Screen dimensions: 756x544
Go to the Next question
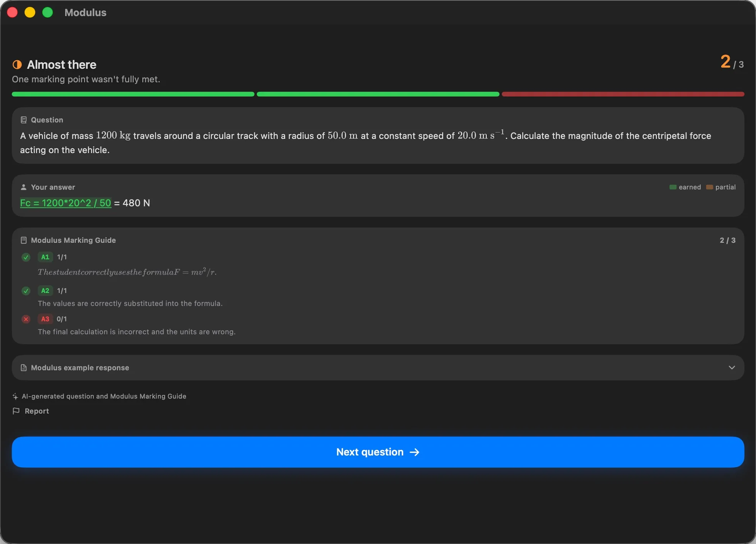click(x=378, y=452)
